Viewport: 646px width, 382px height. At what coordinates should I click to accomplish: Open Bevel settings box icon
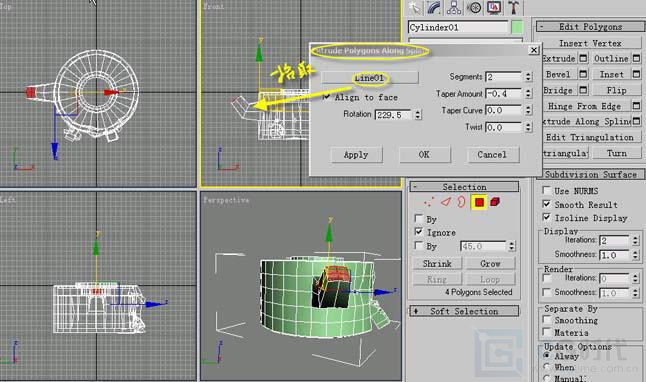pyautogui.click(x=583, y=74)
